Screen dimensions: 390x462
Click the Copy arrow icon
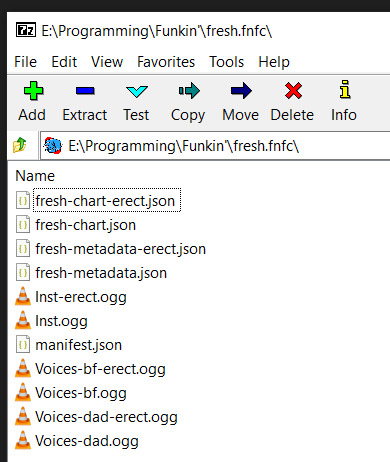pyautogui.click(x=189, y=91)
